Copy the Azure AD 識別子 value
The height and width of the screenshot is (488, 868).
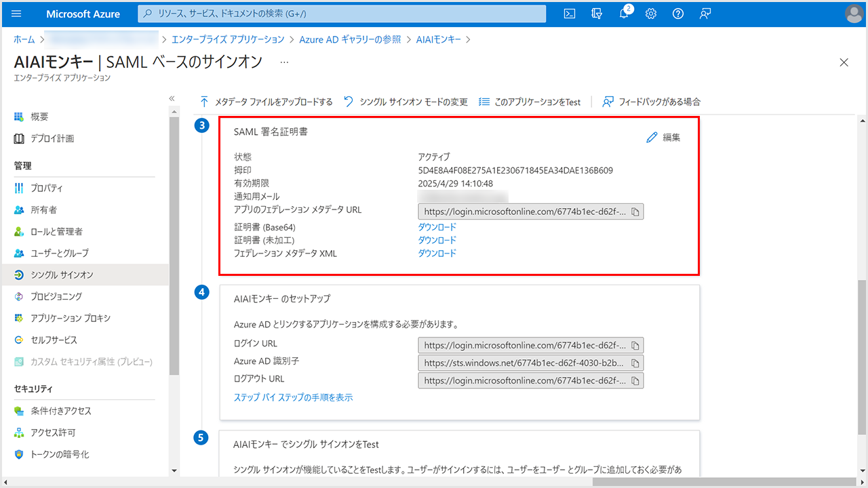click(x=635, y=363)
